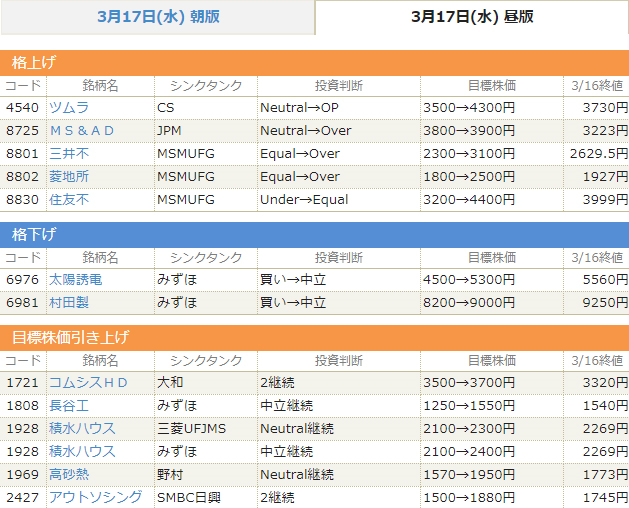
Task: Click code 4540 cell
Action: (x=22, y=108)
